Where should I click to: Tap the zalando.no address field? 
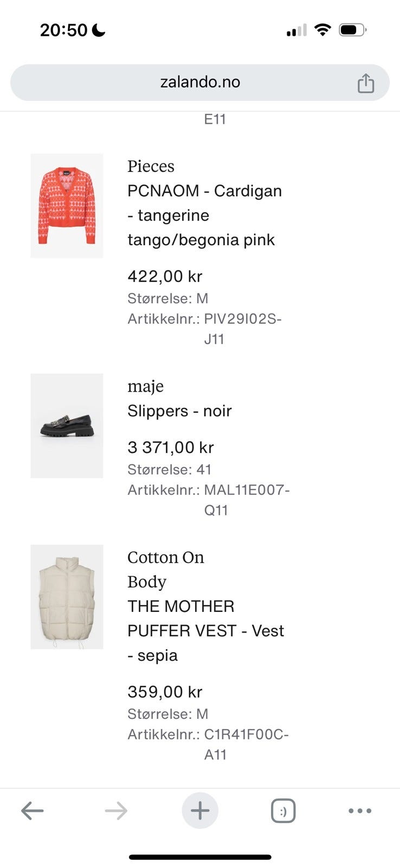pos(200,82)
